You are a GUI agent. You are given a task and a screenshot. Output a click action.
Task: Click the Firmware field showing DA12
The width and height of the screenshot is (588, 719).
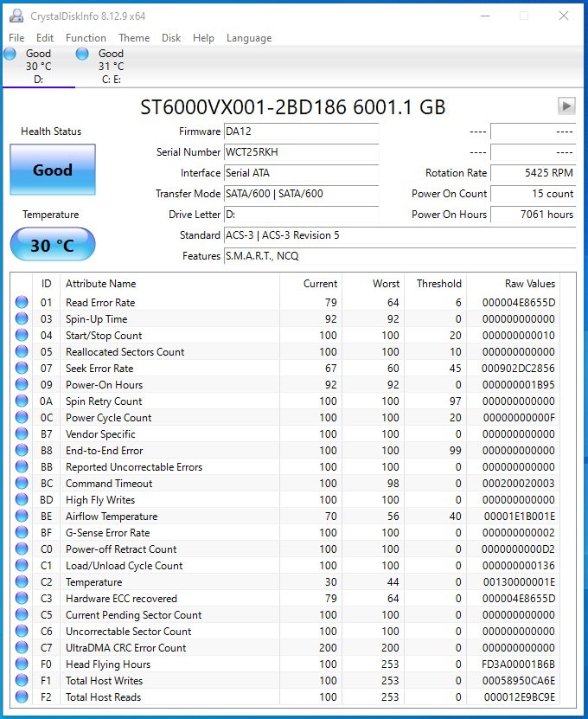(301, 132)
